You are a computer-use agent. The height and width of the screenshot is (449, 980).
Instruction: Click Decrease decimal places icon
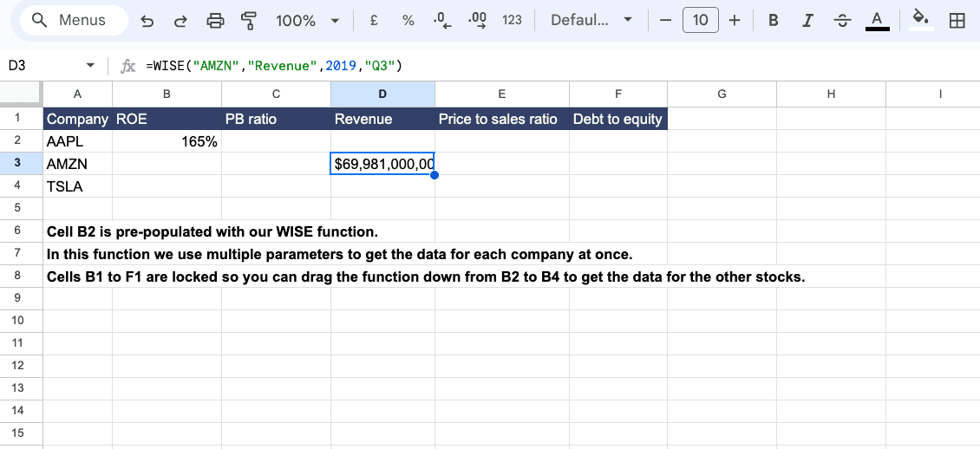pyautogui.click(x=441, y=21)
